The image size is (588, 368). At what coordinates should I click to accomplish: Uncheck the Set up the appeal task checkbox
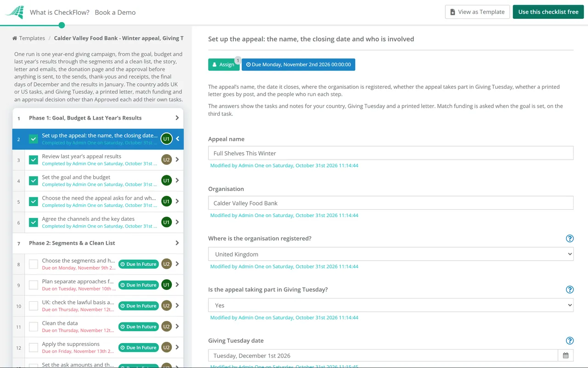point(34,139)
